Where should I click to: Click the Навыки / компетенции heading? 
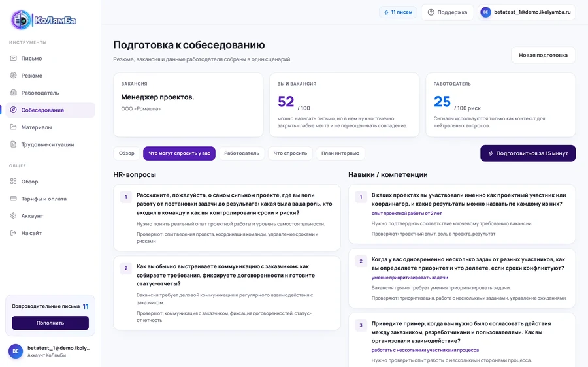click(387, 175)
